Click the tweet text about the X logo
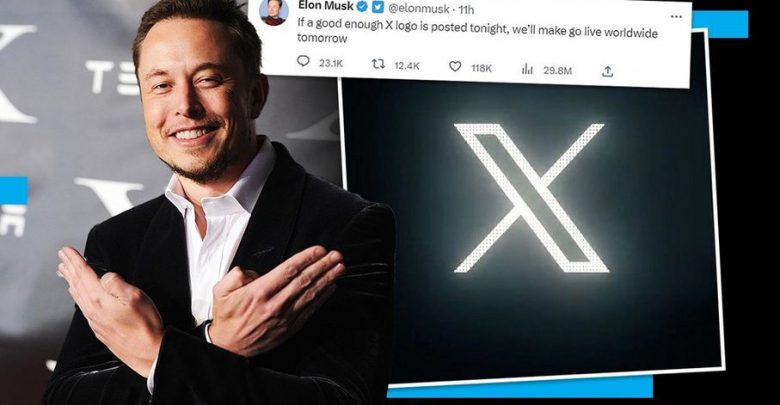This screenshot has width=780, height=405. click(477, 30)
